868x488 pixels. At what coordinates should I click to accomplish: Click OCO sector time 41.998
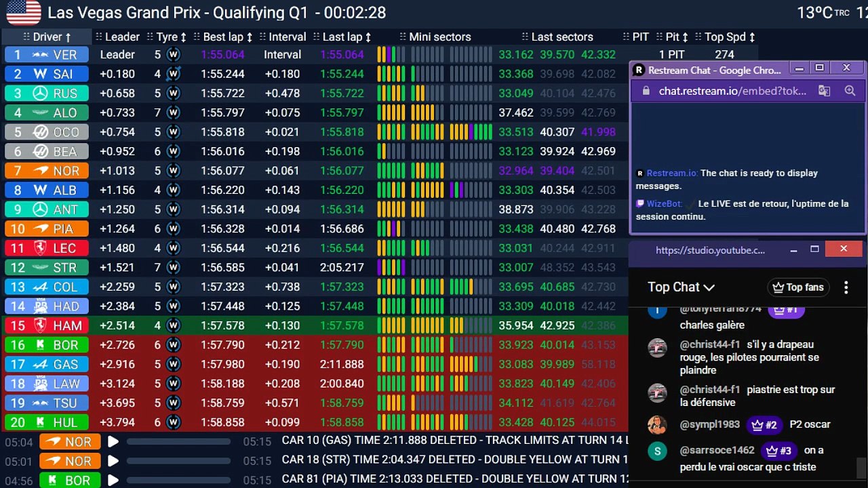598,132
